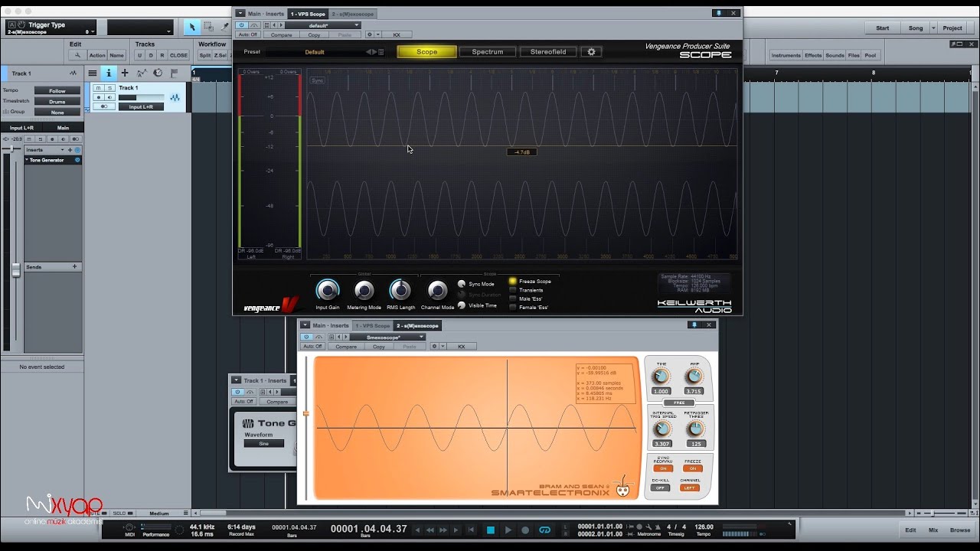This screenshot has width=980, height=551.
Task: Pin the VPS Scope plugin window
Action: [x=718, y=13]
